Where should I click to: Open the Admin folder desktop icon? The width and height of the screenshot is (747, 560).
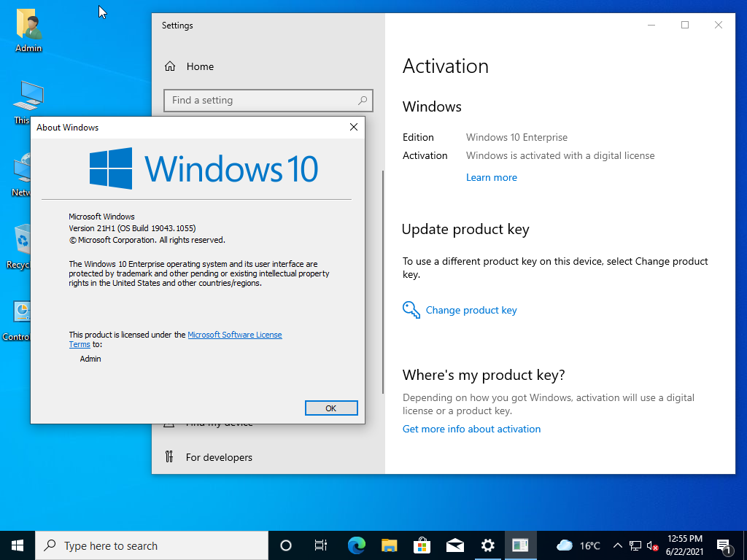point(28,31)
